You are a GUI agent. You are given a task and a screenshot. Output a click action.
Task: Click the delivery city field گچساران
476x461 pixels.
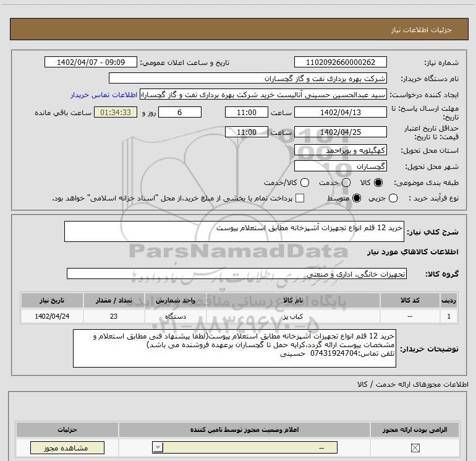coord(340,166)
